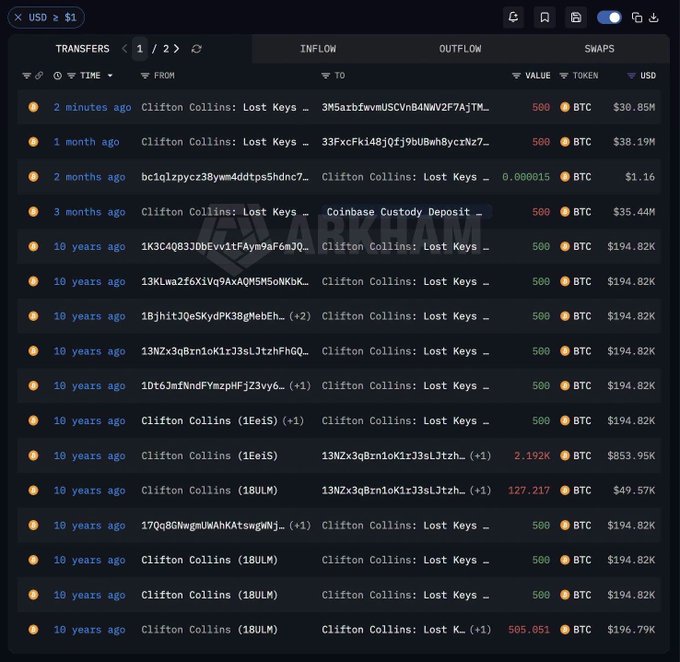Click the value 0.000015
The width and height of the screenshot is (680, 662).
tap(526, 177)
